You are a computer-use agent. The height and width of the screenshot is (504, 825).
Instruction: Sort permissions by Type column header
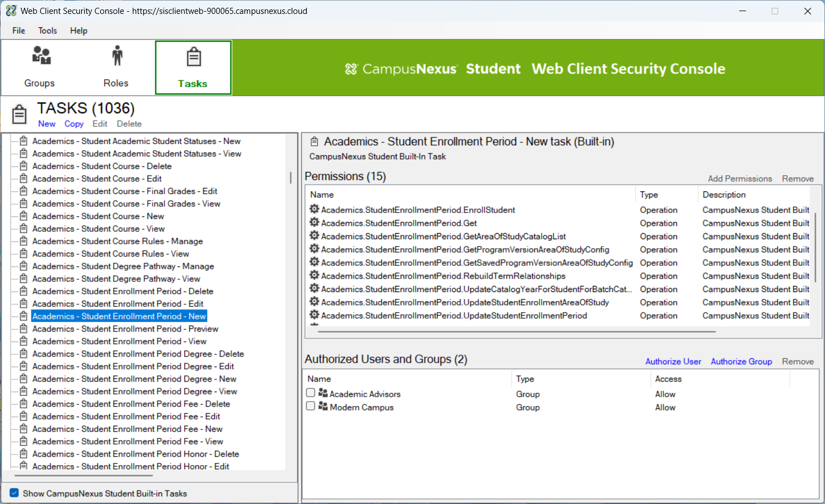coord(666,195)
